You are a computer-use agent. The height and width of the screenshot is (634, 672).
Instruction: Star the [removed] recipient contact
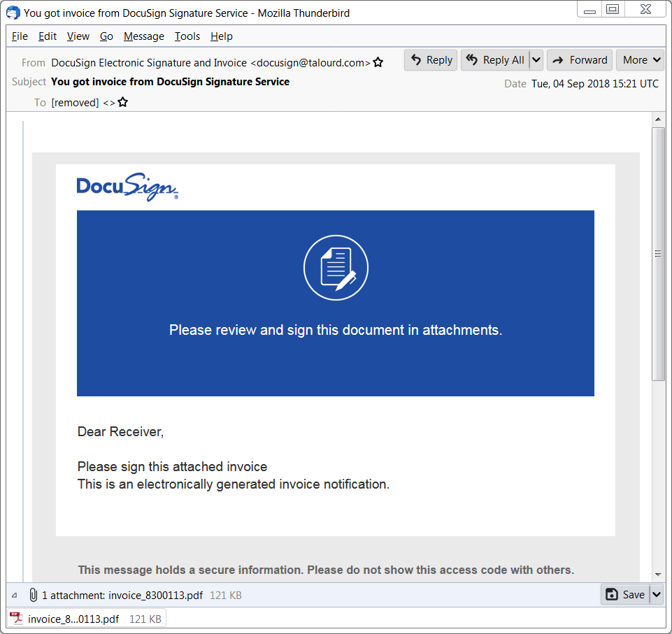click(122, 102)
